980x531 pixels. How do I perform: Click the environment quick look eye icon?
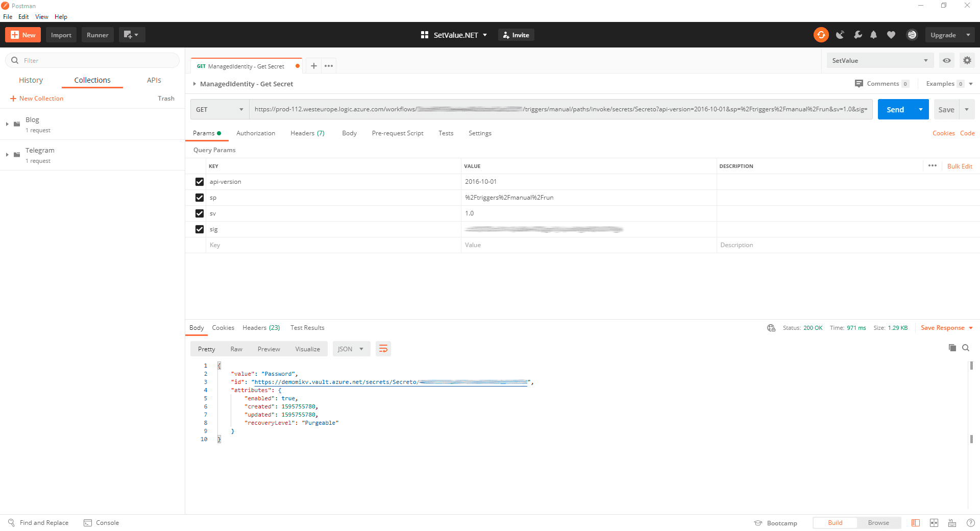point(947,60)
